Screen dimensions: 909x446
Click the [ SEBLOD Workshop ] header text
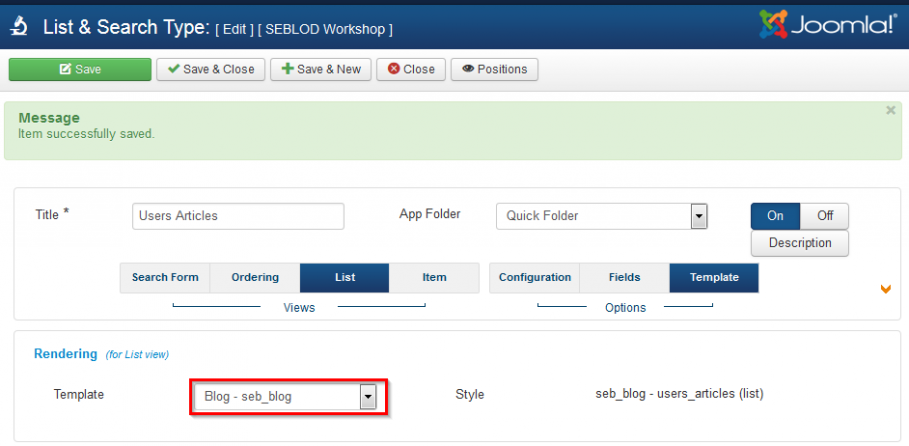pyautogui.click(x=325, y=29)
